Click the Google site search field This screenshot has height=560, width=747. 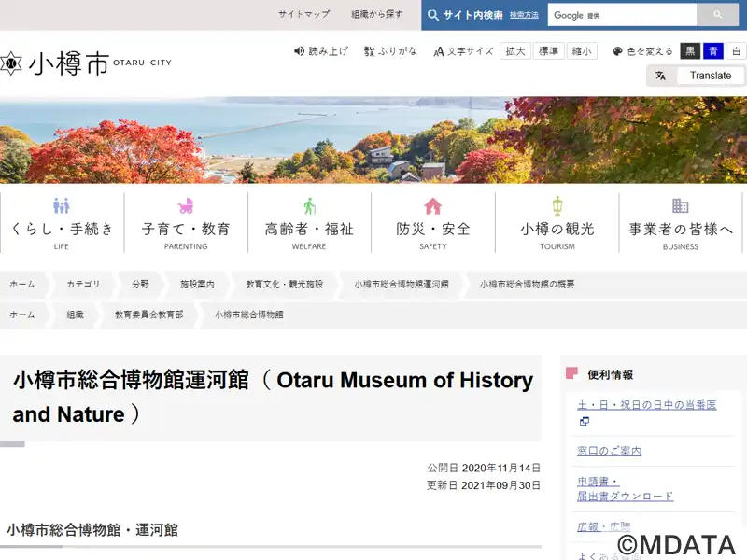pyautogui.click(x=622, y=15)
